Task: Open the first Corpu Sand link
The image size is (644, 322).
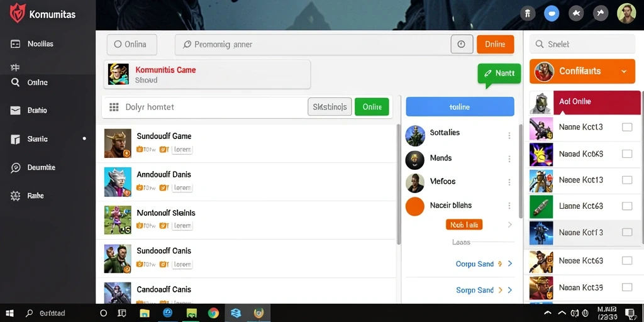Action: tap(475, 264)
